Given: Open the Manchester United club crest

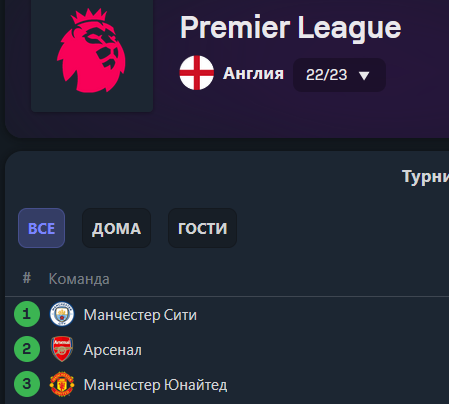Looking at the screenshot, I should coord(62,384).
